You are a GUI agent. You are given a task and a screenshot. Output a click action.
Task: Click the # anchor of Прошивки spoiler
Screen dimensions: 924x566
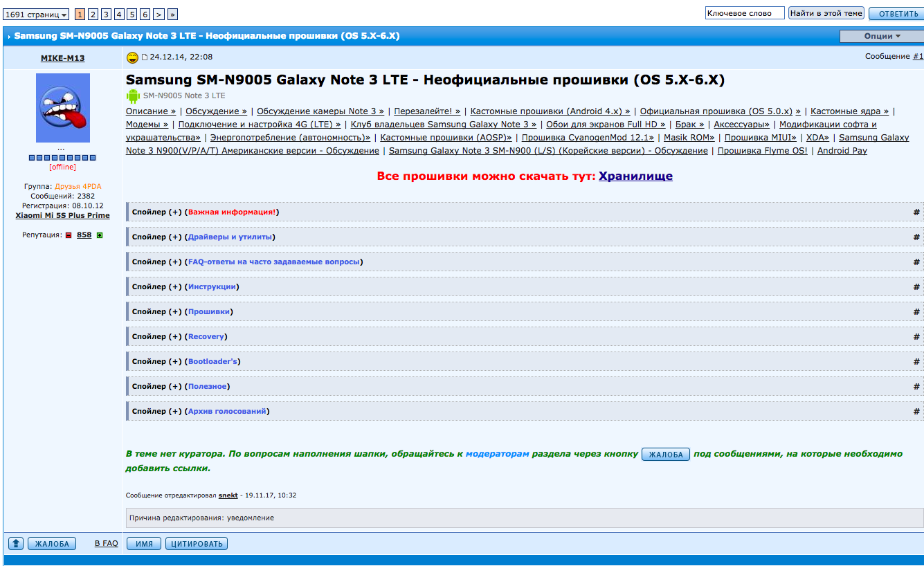pyautogui.click(x=916, y=312)
